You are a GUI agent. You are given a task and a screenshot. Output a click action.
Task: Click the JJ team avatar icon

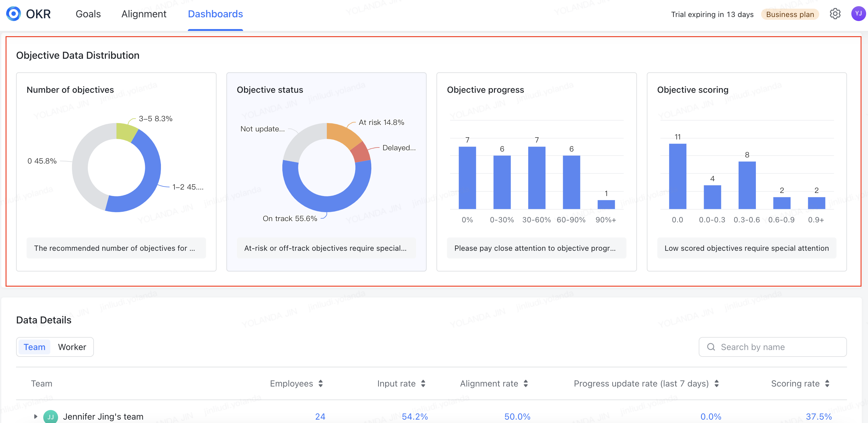pyautogui.click(x=51, y=417)
